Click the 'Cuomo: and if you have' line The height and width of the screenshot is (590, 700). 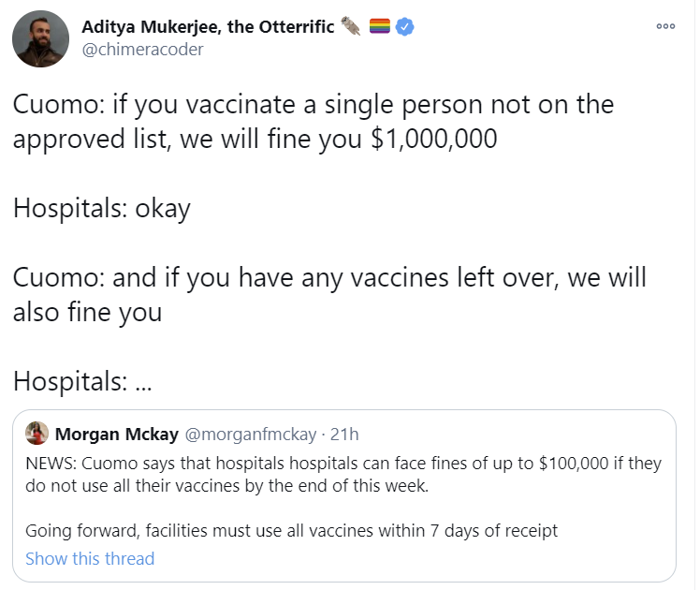pos(329,278)
